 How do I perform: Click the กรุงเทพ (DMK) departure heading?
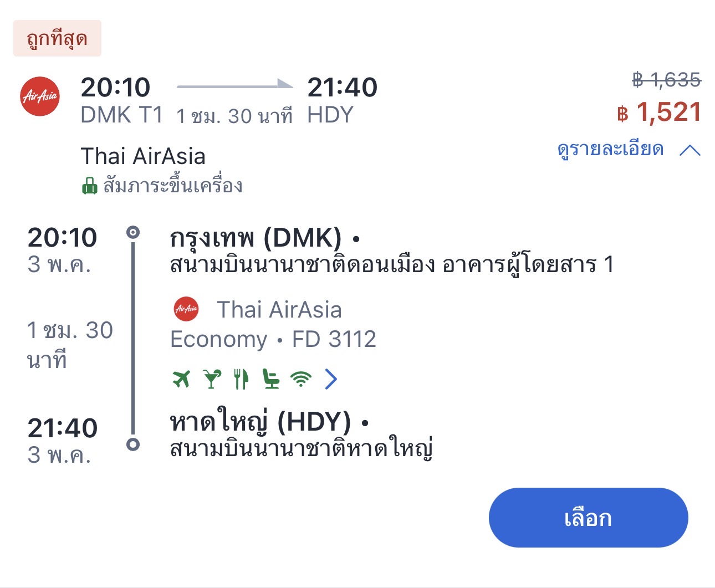[x=256, y=238]
